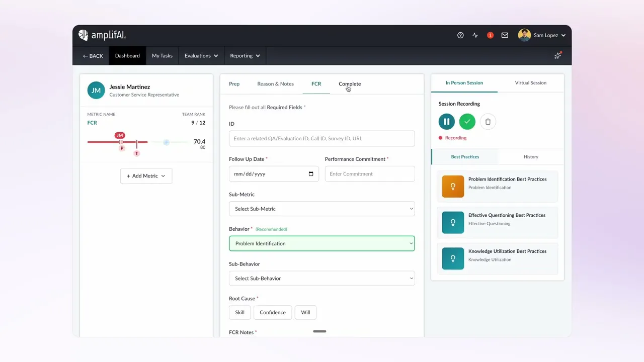The width and height of the screenshot is (644, 362).
Task: Go back using the BACK button
Action: coord(93,56)
